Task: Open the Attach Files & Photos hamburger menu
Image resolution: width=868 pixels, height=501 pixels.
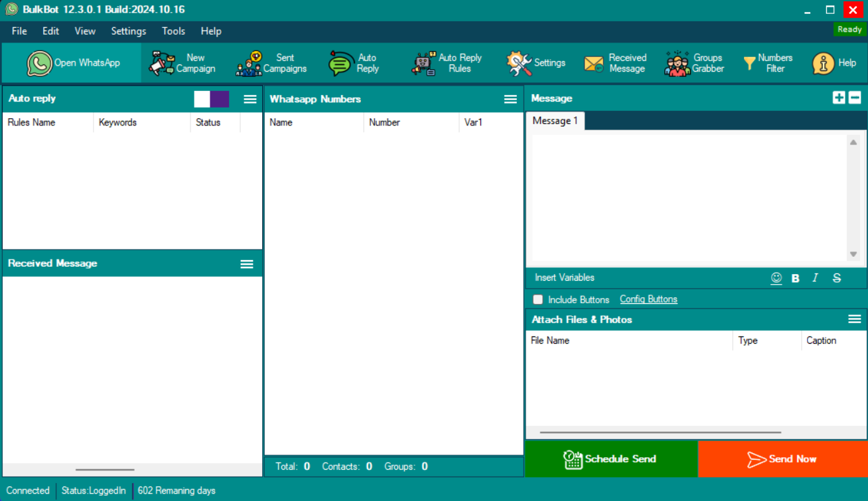Action: 855,319
